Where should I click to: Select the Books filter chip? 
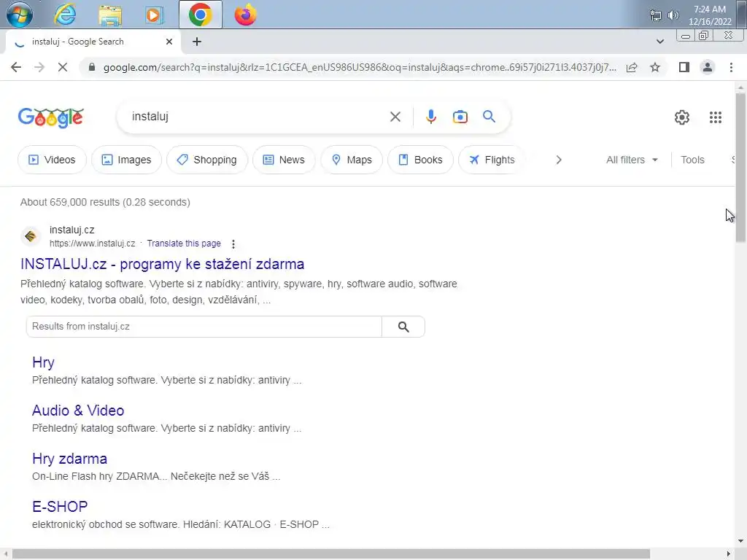(x=420, y=160)
